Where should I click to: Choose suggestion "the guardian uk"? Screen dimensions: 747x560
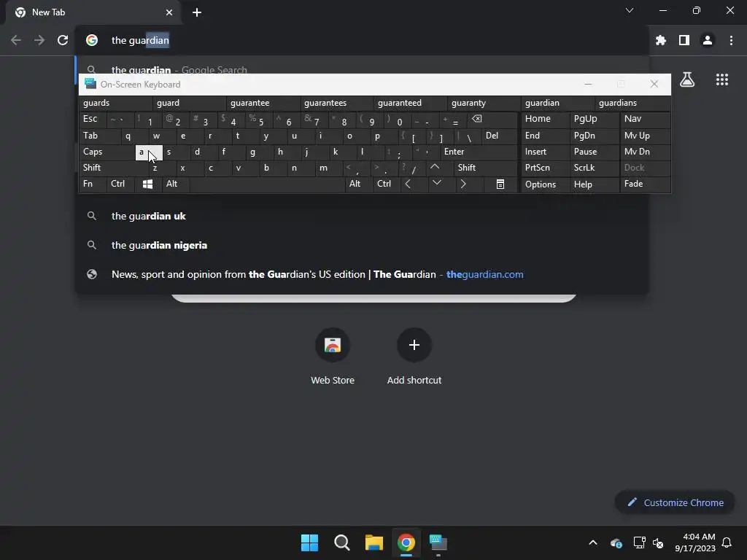362,216
